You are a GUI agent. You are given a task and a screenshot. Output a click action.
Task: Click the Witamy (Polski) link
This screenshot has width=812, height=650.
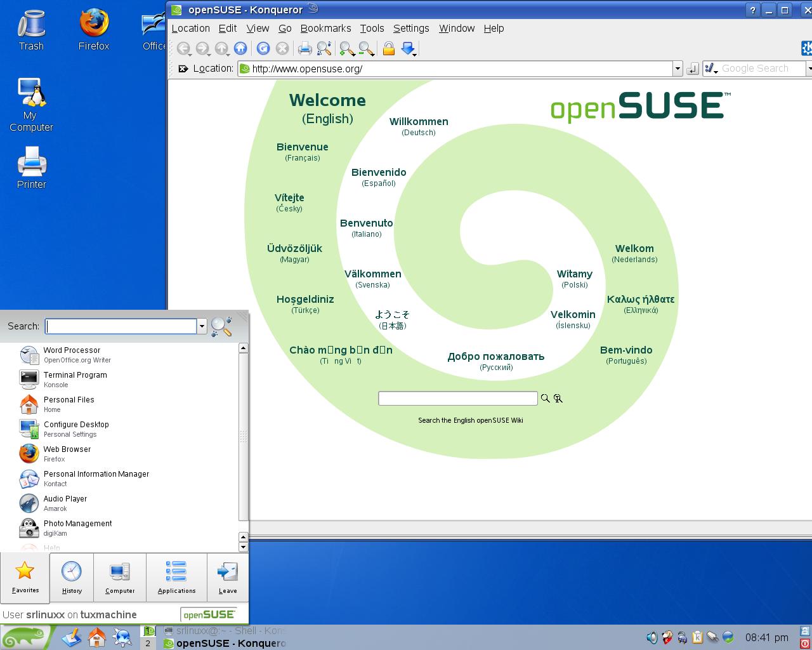pos(575,278)
